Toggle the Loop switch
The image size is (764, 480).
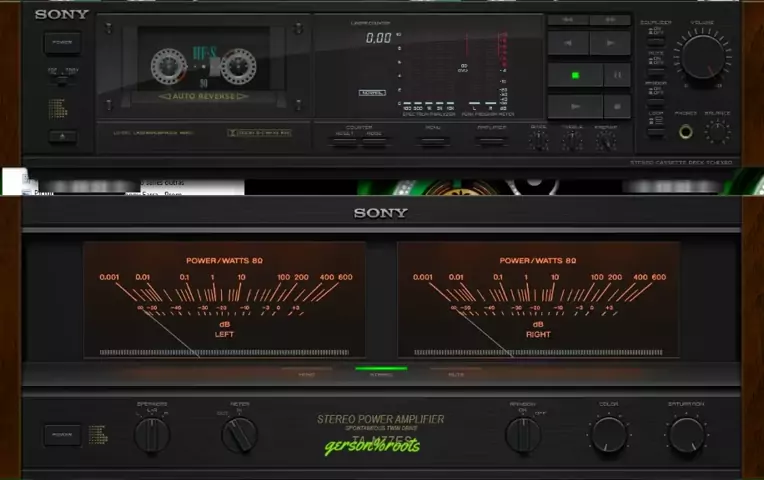(x=656, y=132)
